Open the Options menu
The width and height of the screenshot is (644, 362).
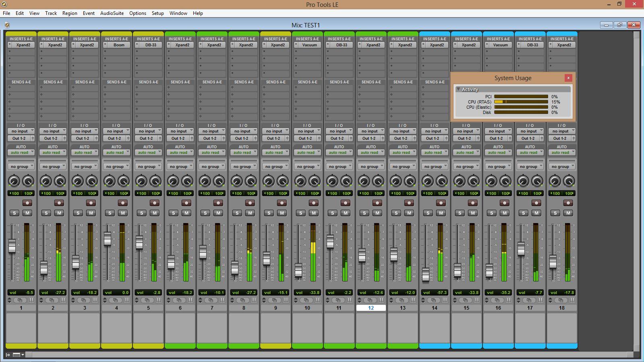(x=138, y=13)
